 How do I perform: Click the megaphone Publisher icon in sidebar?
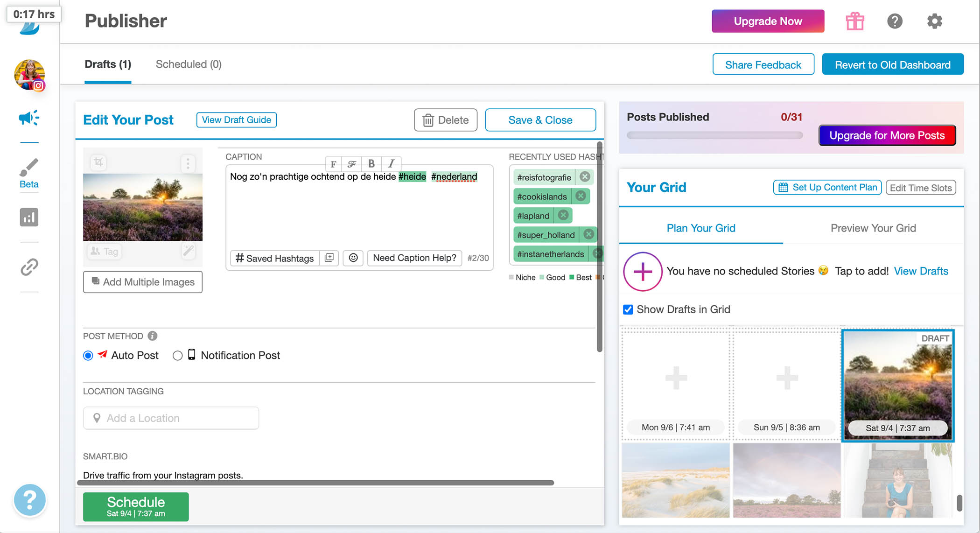(x=29, y=118)
